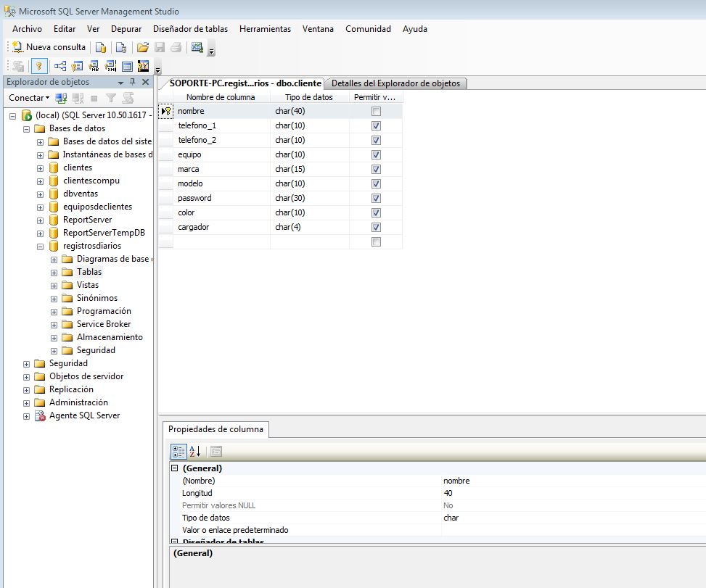Open the Manage Full-Text Index icon
This screenshot has height=588, width=706.
(94, 66)
